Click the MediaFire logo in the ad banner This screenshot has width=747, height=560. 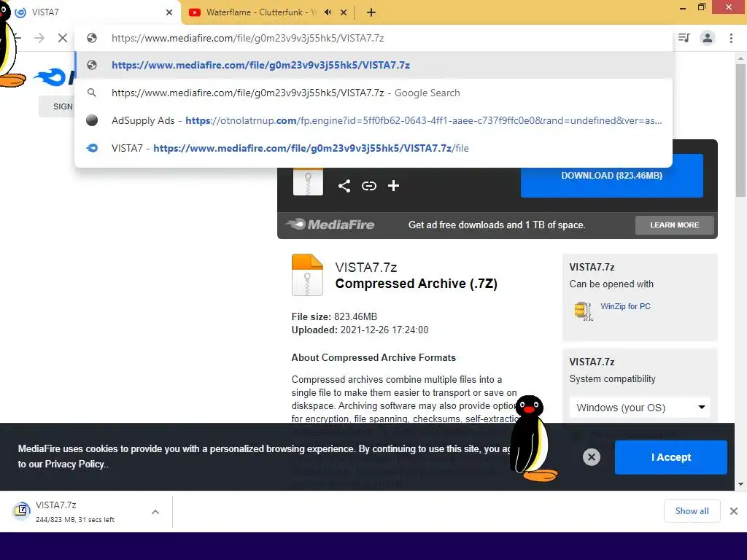pos(330,225)
